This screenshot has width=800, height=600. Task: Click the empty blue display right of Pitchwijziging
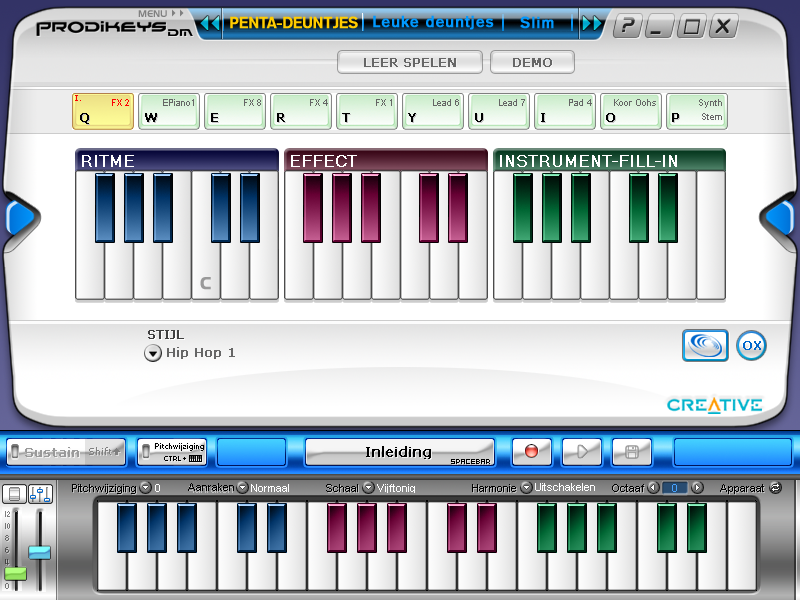(252, 452)
